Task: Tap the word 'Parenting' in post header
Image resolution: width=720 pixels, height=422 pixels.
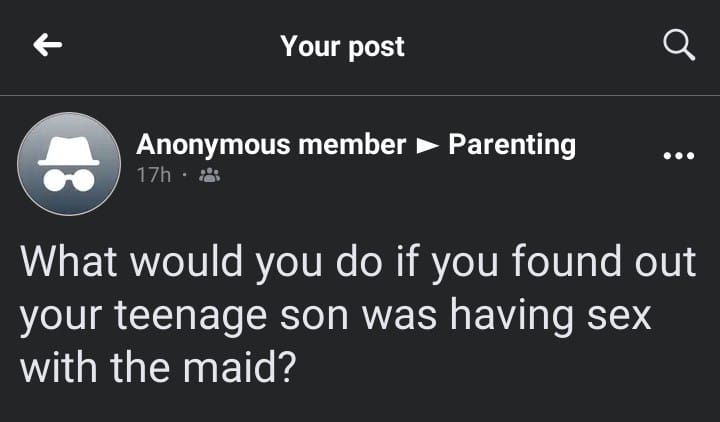Action: [x=511, y=145]
